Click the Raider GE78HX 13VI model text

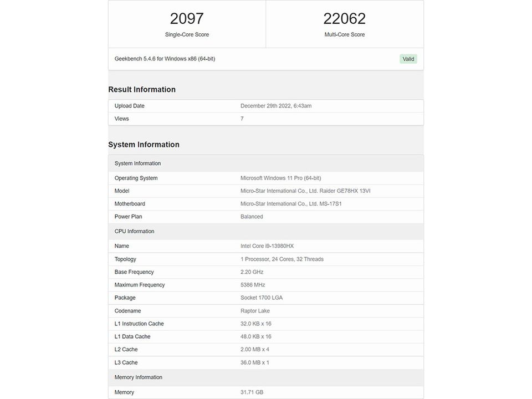346,191
